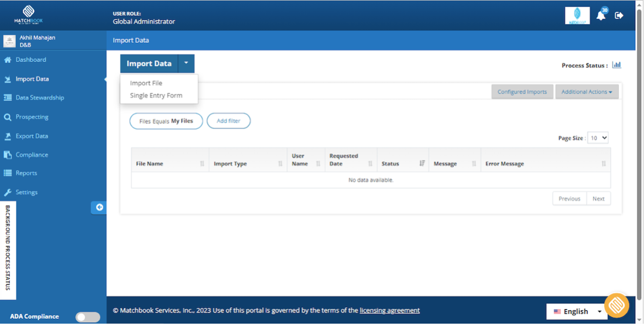
Task: Sort by Import Type column arrows
Action: pos(280,164)
